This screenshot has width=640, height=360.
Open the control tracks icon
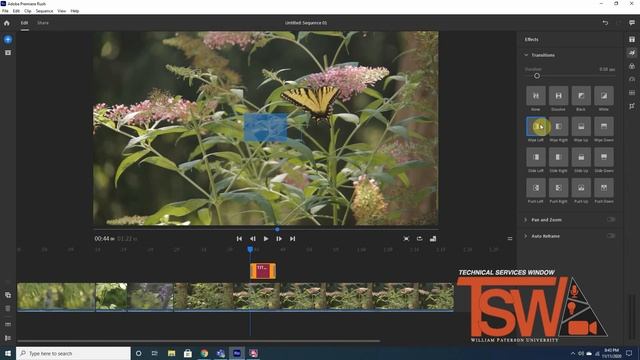8,338
